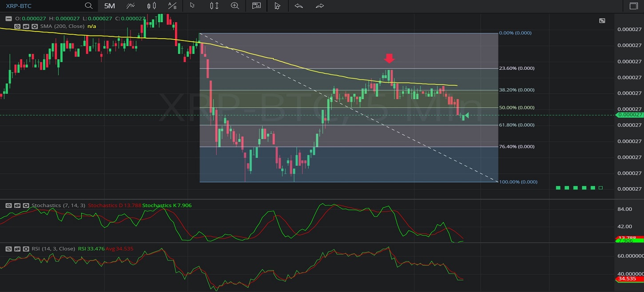Click the 42.00 Stochastics axis level
This screenshot has width=644, height=292.
624,226
